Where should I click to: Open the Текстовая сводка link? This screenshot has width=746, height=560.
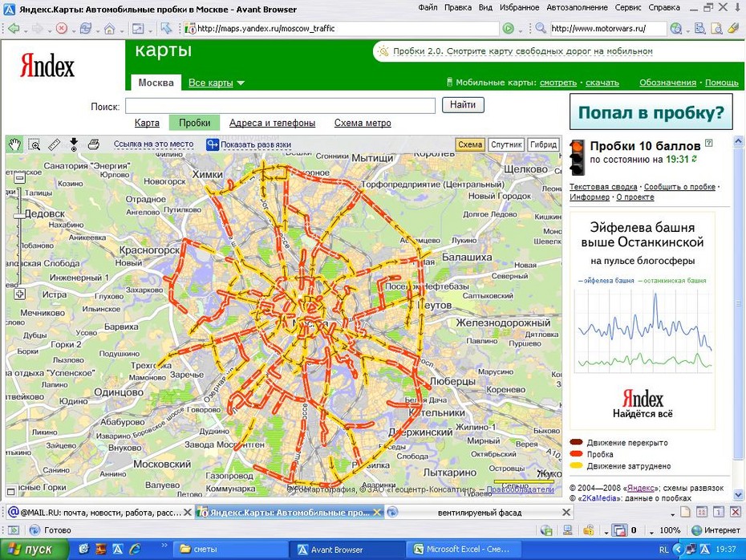click(603, 187)
